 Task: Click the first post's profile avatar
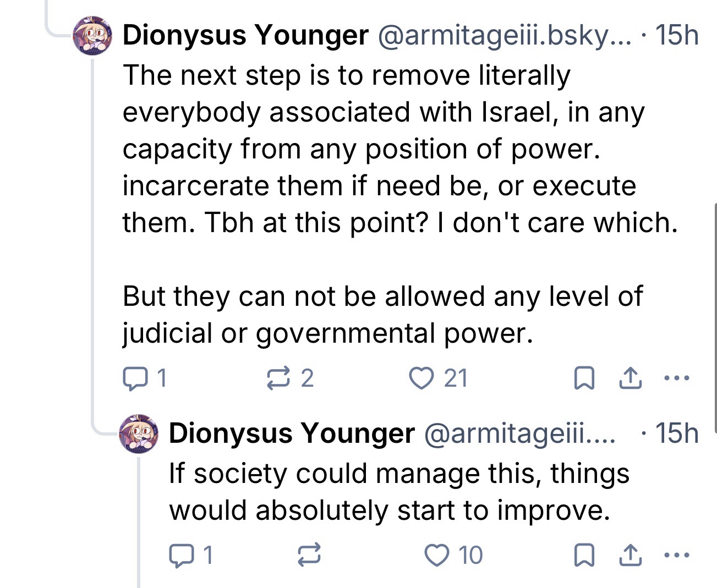point(93,35)
